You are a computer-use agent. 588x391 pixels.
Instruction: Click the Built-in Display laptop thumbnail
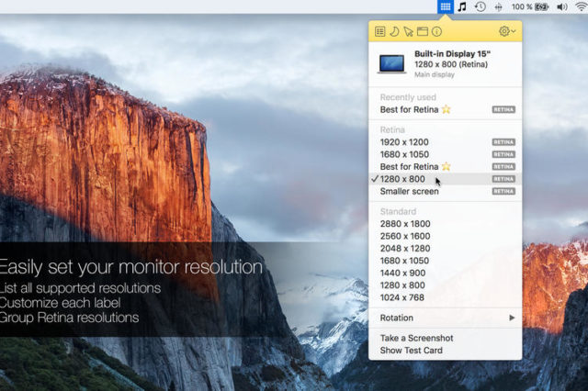point(391,63)
